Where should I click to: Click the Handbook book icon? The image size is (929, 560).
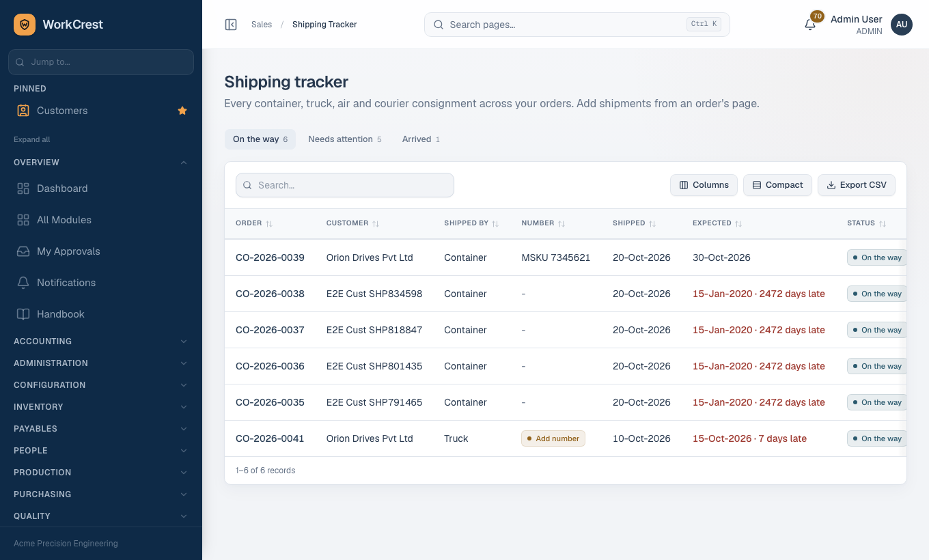pyautogui.click(x=23, y=314)
